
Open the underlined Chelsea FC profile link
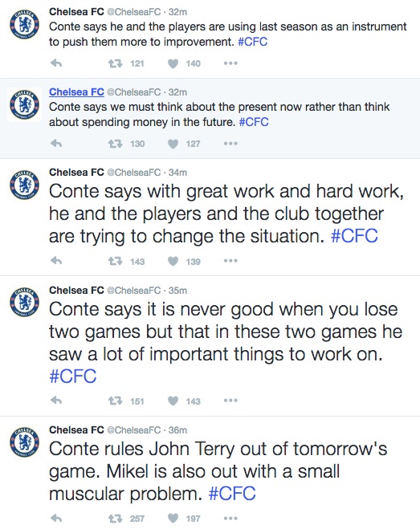click(76, 92)
